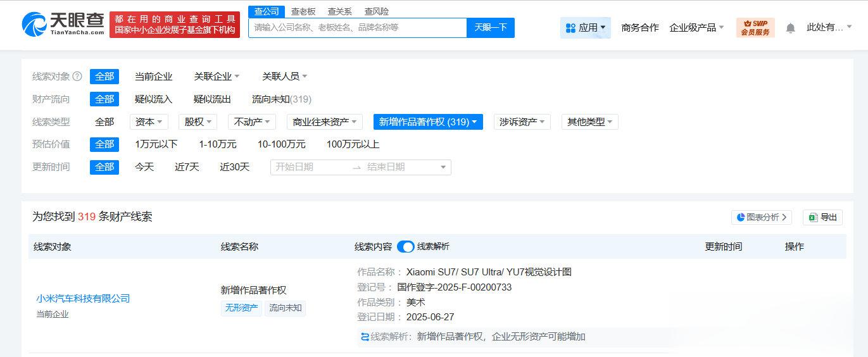The width and height of the screenshot is (868, 357).
Task: Switch to 查公司 search tab
Action: [x=266, y=11]
